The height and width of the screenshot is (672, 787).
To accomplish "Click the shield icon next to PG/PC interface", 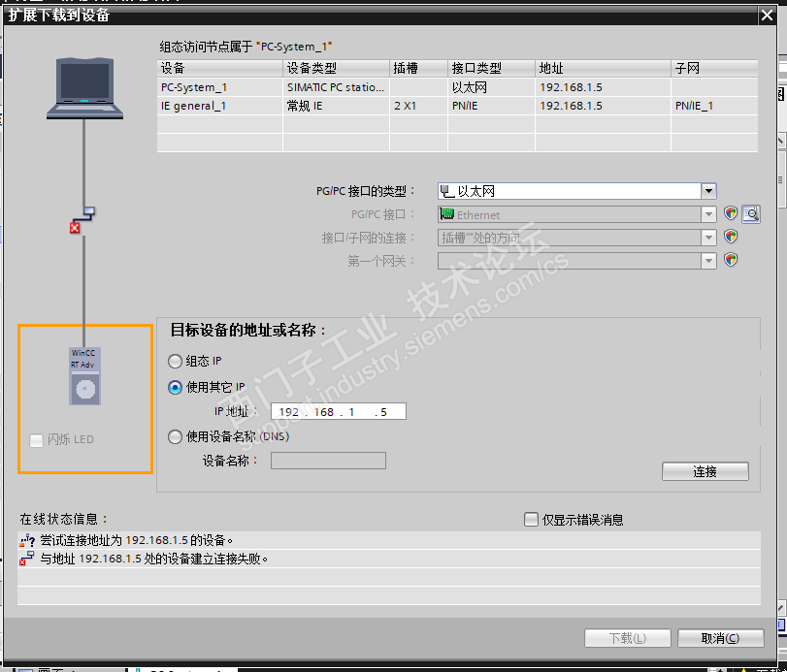I will 731,213.
